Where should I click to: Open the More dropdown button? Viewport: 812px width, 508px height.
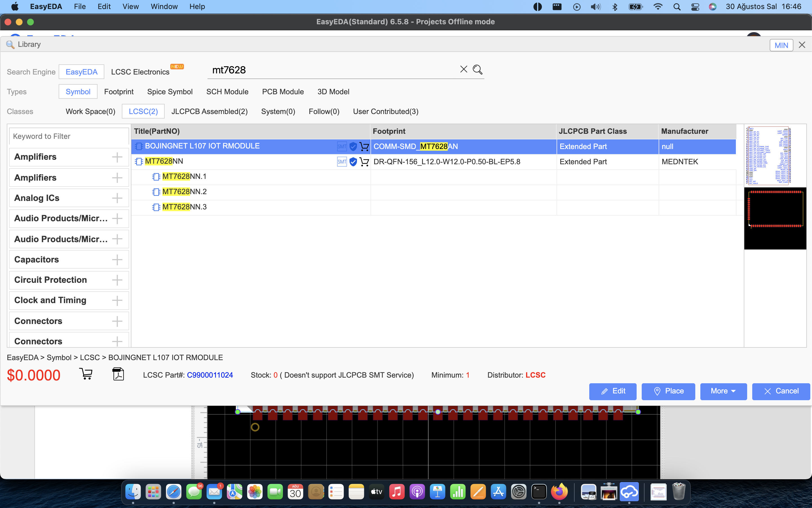(723, 391)
